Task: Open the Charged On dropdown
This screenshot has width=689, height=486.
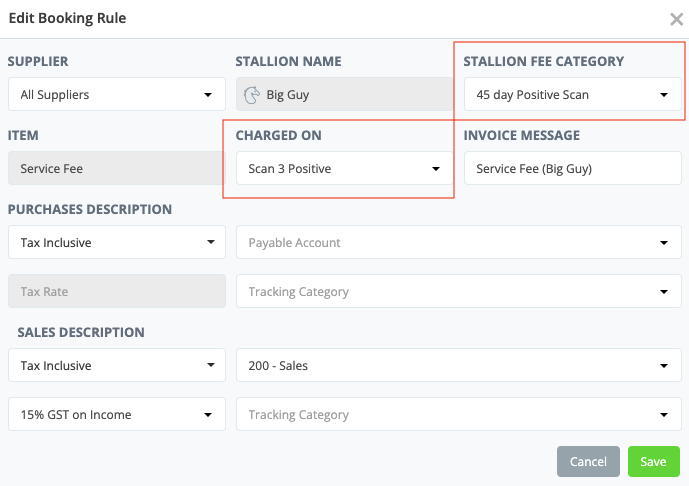Action: click(344, 169)
